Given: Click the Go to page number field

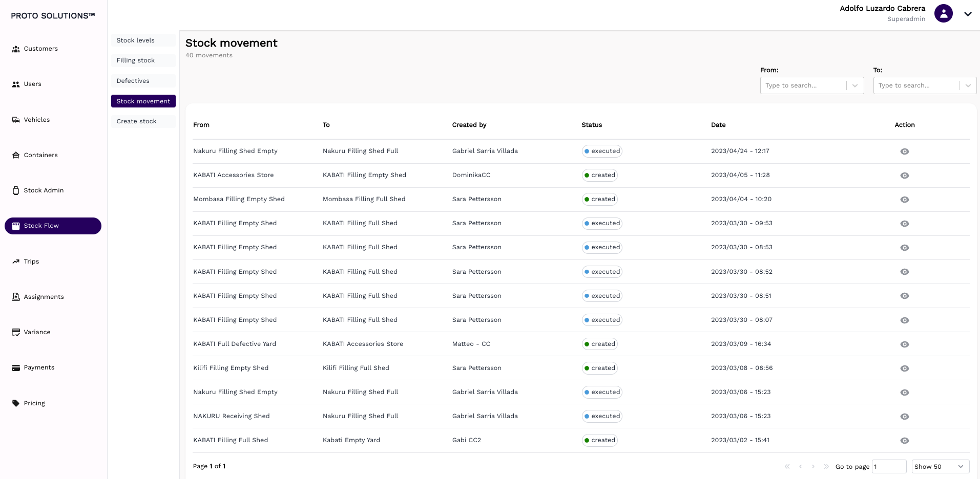Looking at the screenshot, I should pyautogui.click(x=889, y=466).
